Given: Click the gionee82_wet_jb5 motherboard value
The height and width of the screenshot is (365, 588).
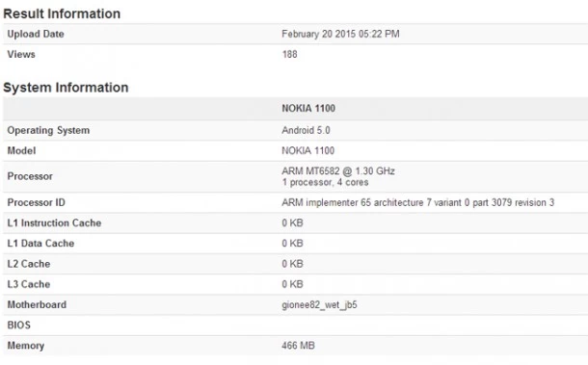Looking at the screenshot, I should click(319, 304).
